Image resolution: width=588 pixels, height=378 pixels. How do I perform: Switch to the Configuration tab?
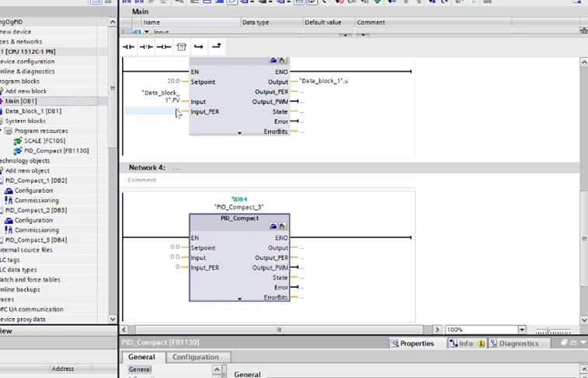click(196, 357)
